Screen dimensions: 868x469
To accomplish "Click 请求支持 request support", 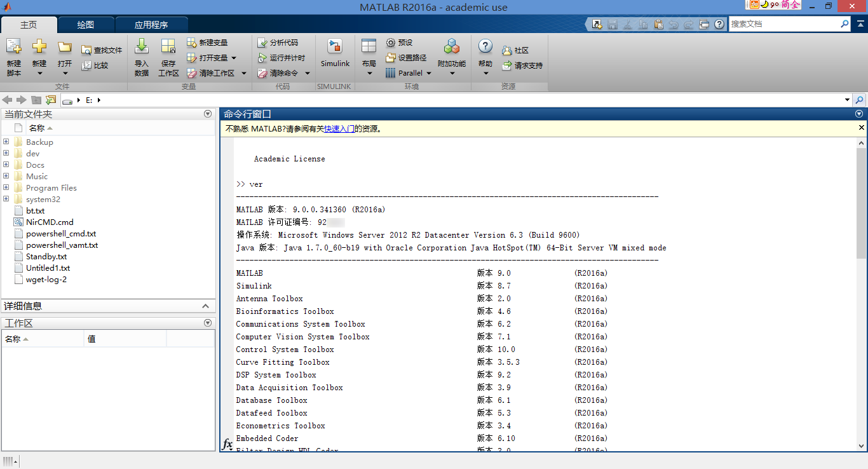I will (522, 65).
